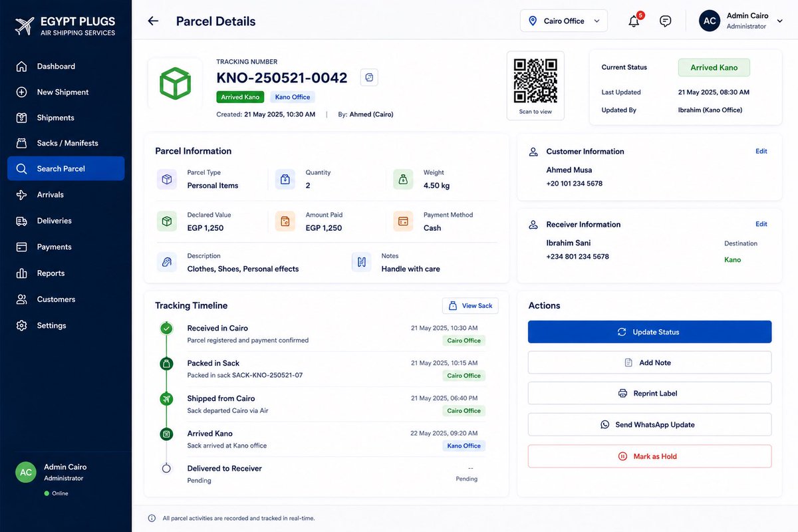Edit the Customer Information
This screenshot has height=532, width=798.
(x=761, y=152)
